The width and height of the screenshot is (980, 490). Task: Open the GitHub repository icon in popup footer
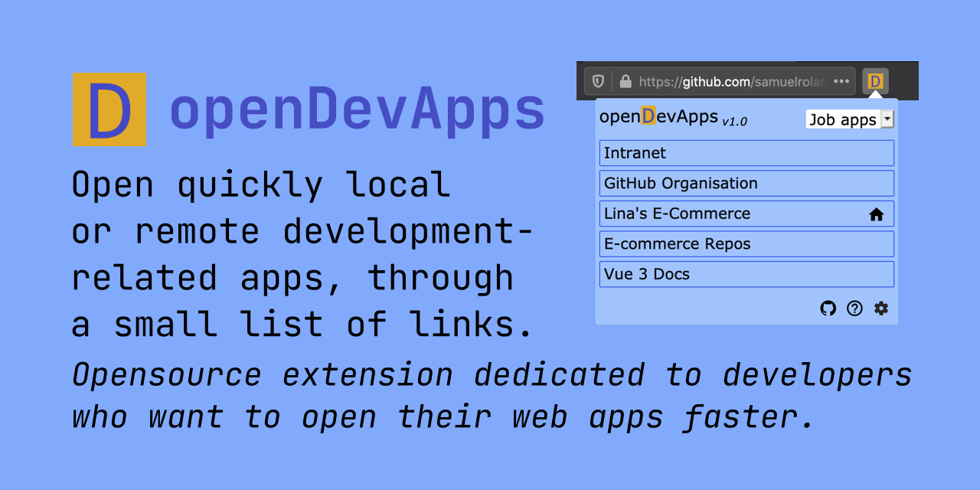tap(828, 309)
